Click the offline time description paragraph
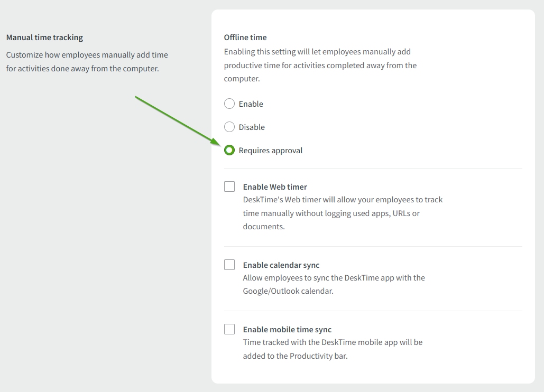Image resolution: width=544 pixels, height=392 pixels. pos(320,65)
